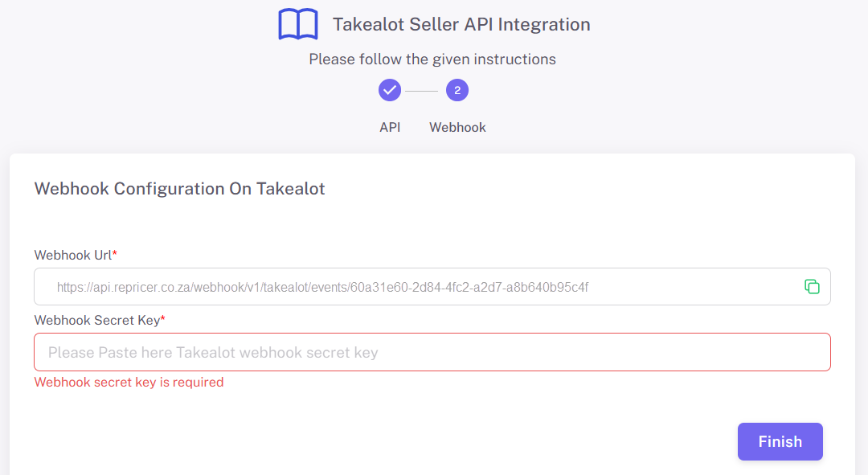
Task: Click the Finish button
Action: pos(780,441)
